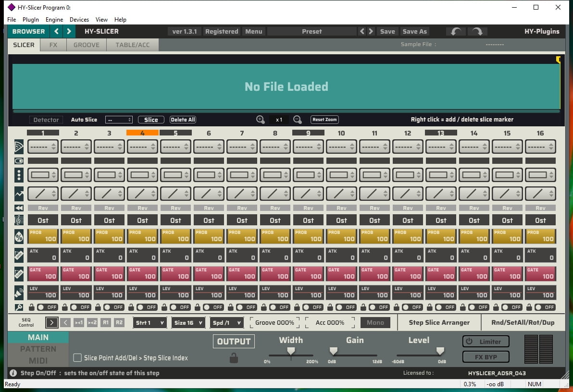Go to next browser item arrow
The width and height of the screenshot is (573, 392).
coord(69,31)
